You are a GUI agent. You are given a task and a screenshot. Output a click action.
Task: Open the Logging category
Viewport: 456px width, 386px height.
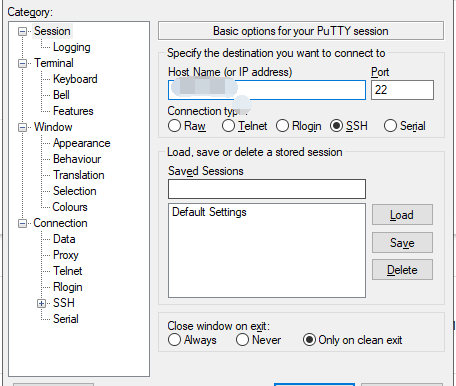click(x=72, y=47)
